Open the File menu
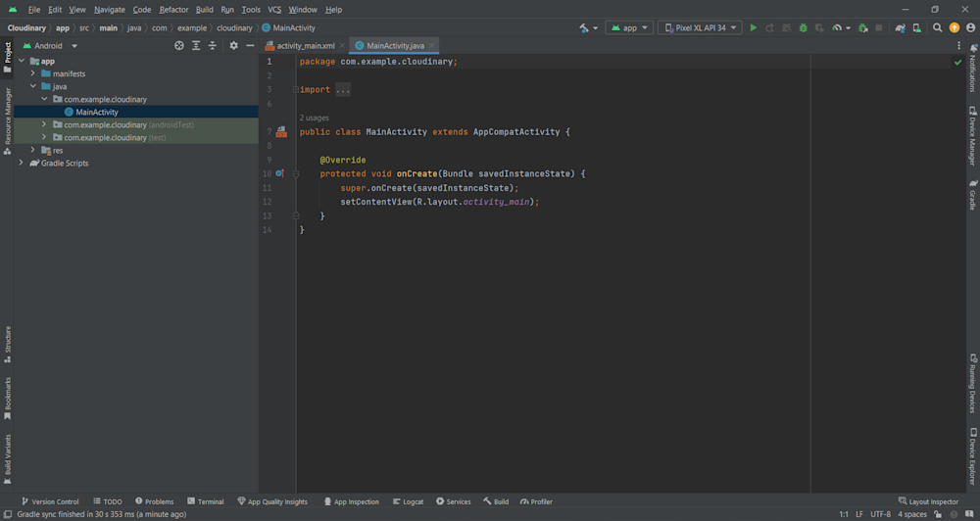 (x=33, y=10)
